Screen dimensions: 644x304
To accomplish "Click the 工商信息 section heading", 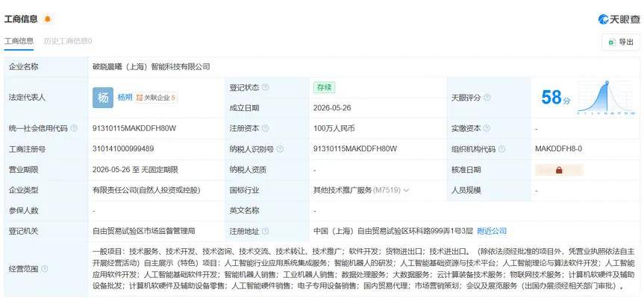I will [x=21, y=19].
